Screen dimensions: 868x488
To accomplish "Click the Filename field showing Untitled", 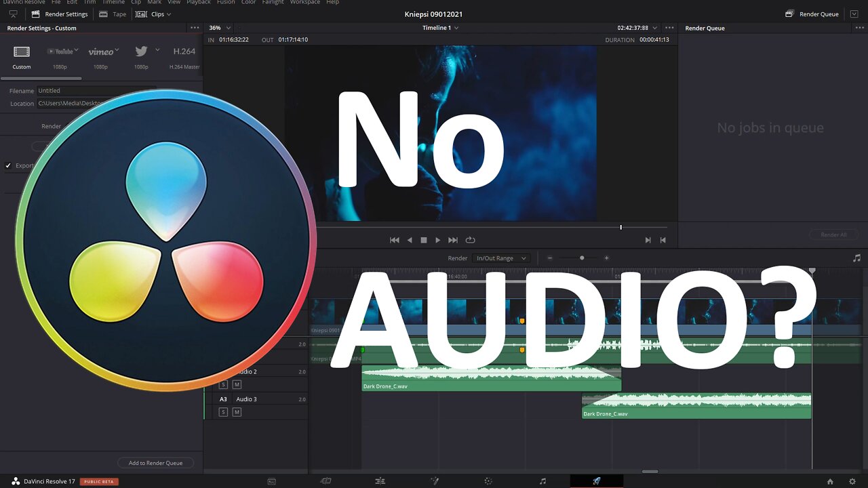I will pos(96,90).
